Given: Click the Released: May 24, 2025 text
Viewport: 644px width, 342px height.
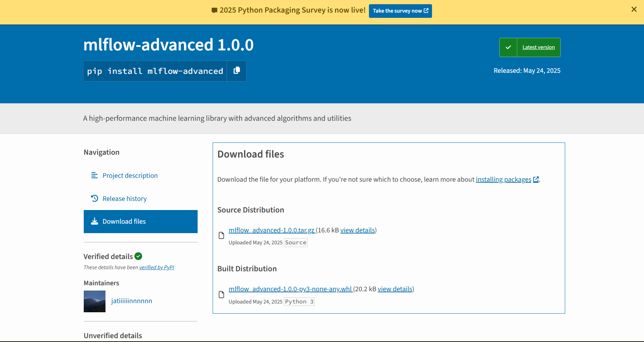Looking at the screenshot, I should pos(527,71).
